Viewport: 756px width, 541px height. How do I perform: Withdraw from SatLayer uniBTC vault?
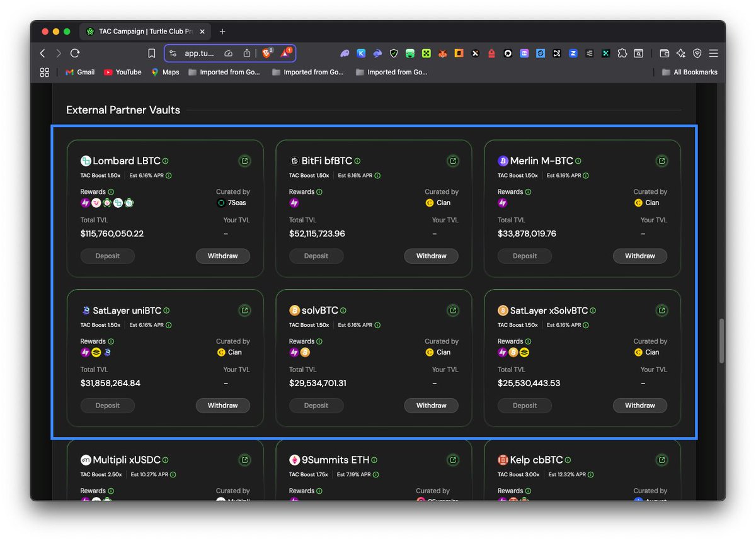(x=223, y=406)
